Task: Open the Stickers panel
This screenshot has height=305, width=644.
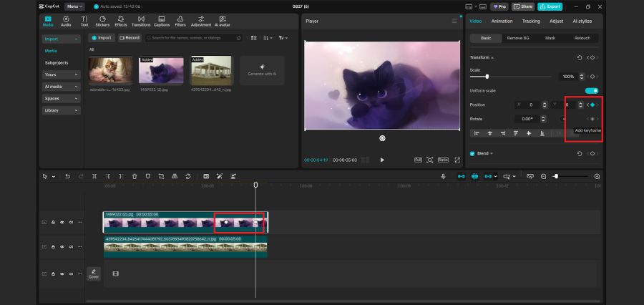Action: point(102,21)
